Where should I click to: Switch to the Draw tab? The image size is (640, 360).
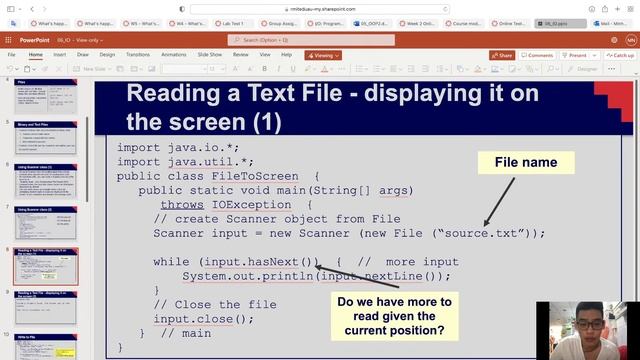click(83, 55)
